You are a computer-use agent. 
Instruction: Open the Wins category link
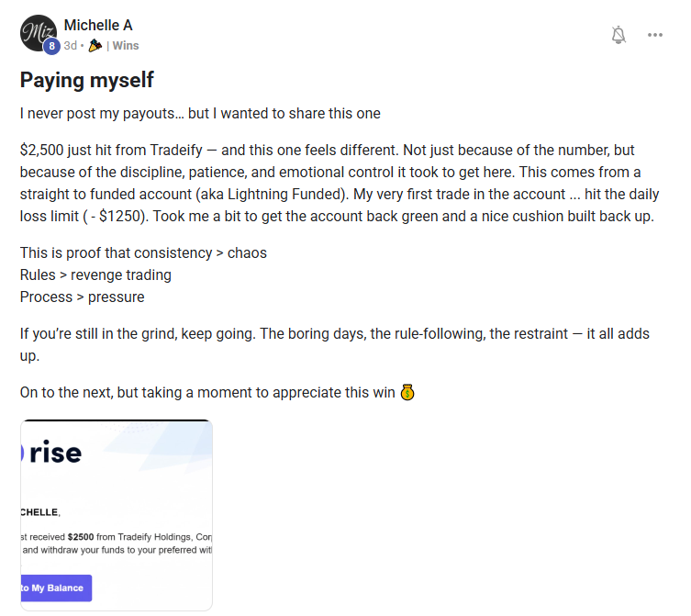pyautogui.click(x=126, y=45)
